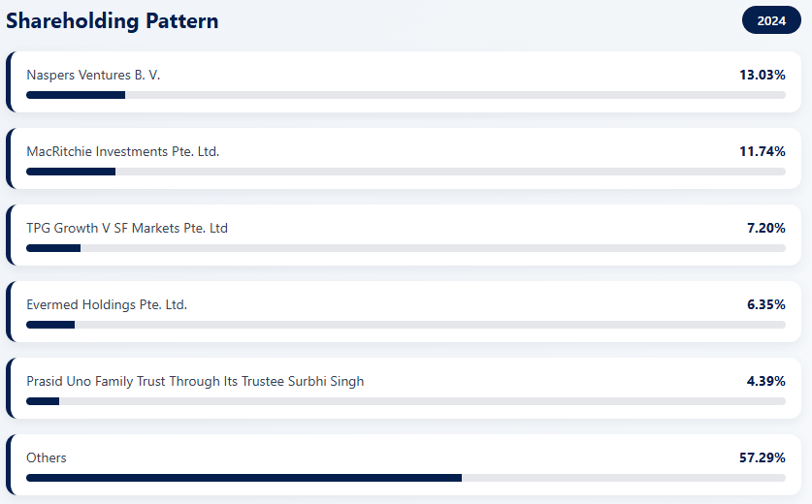The image size is (812, 504).
Task: Click the Prasid Uno Family Trust progress bar
Action: point(406,401)
